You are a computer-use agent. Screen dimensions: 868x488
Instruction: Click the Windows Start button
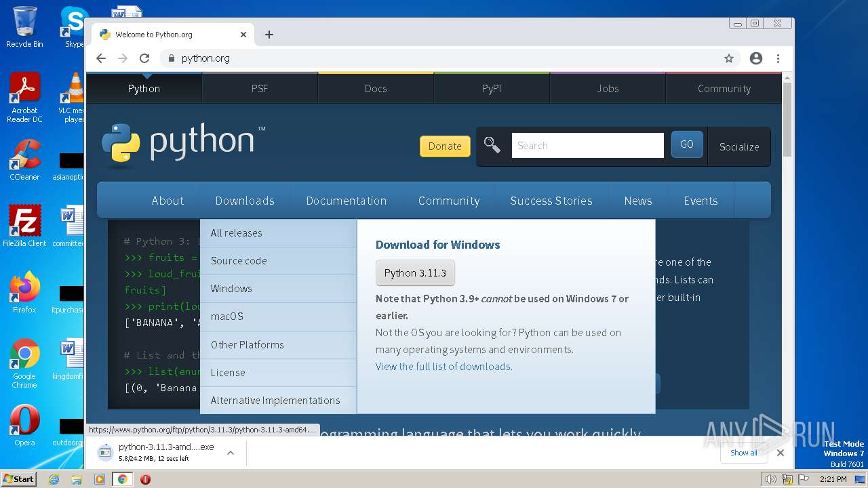click(19, 479)
